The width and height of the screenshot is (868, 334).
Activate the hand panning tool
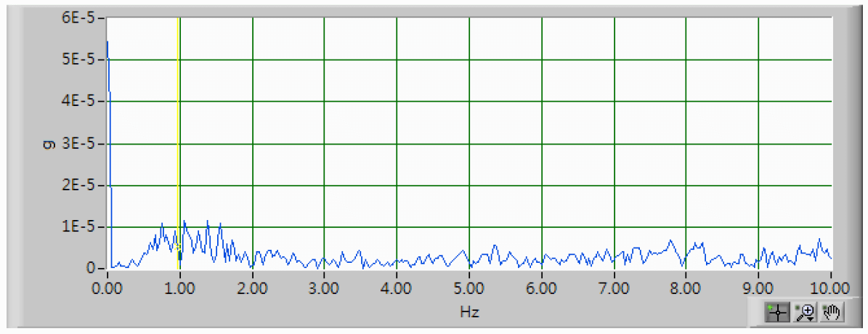[x=832, y=312]
